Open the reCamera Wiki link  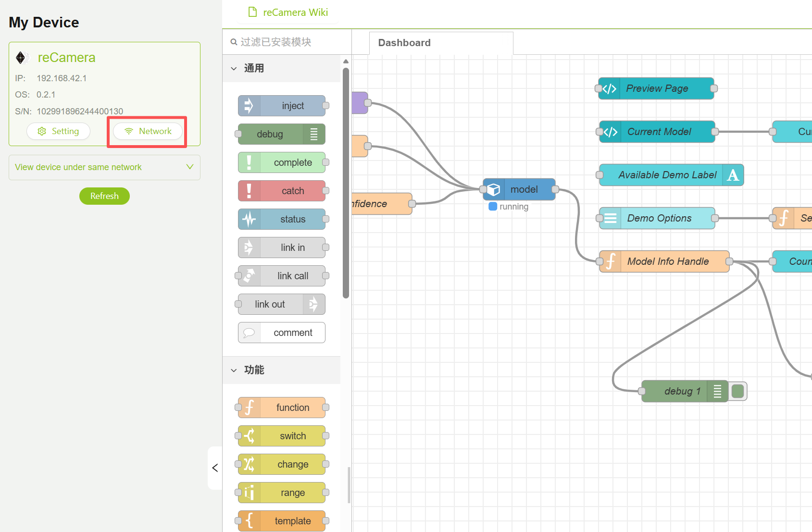(288, 12)
